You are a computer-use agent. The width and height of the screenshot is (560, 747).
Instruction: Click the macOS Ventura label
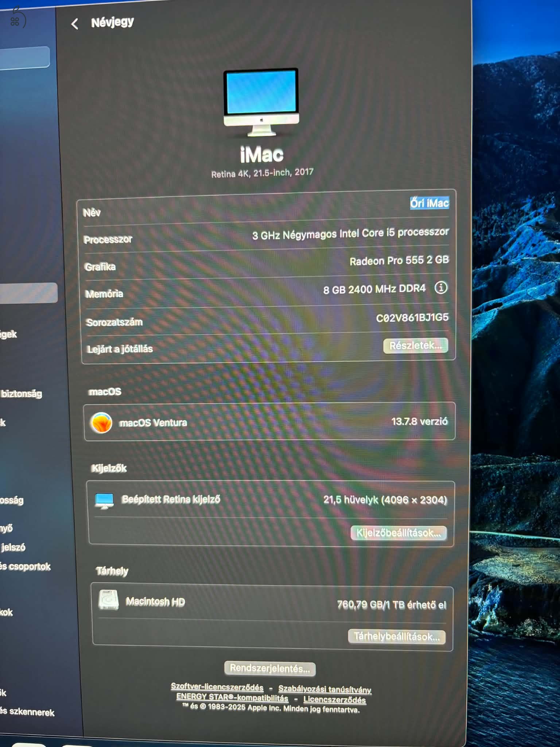pyautogui.click(x=153, y=423)
